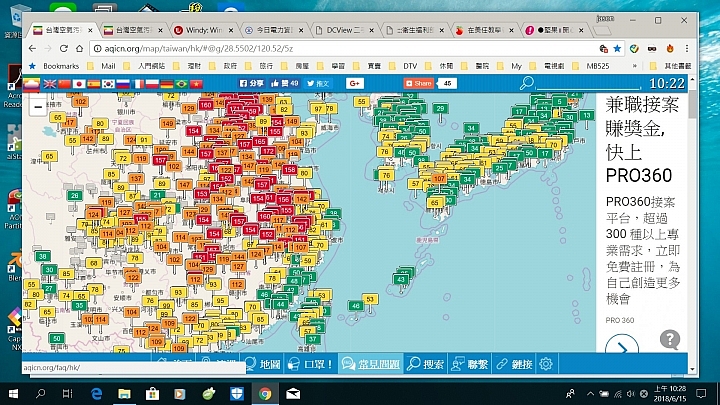Viewport: 720px width, 405px height.
Task: Choose the Brazil flag language icon
Action: tap(181, 84)
